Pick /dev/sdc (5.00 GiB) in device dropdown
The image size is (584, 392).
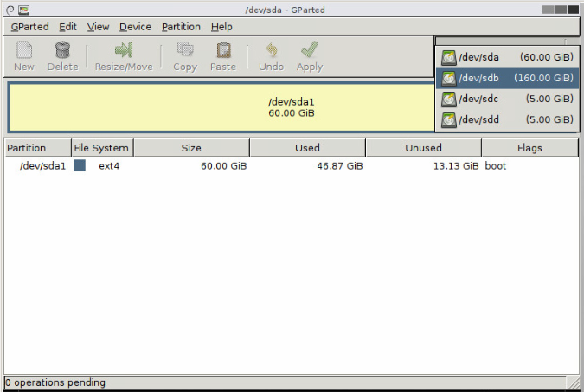click(x=506, y=99)
